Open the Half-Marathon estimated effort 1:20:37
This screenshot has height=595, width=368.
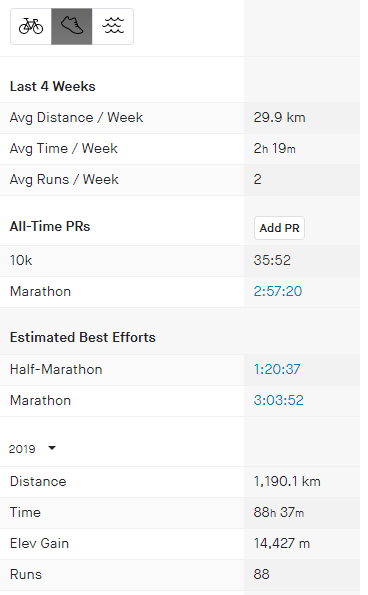(x=277, y=369)
